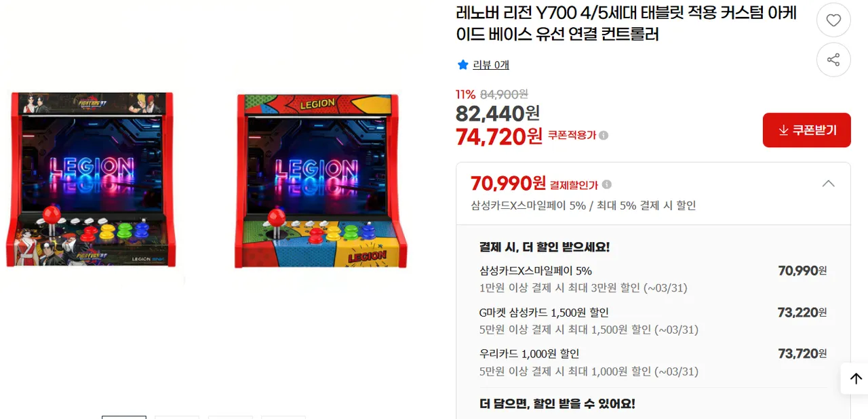The image size is (868, 419).
Task: Click the first thumbnail below product images
Action: click(x=124, y=417)
